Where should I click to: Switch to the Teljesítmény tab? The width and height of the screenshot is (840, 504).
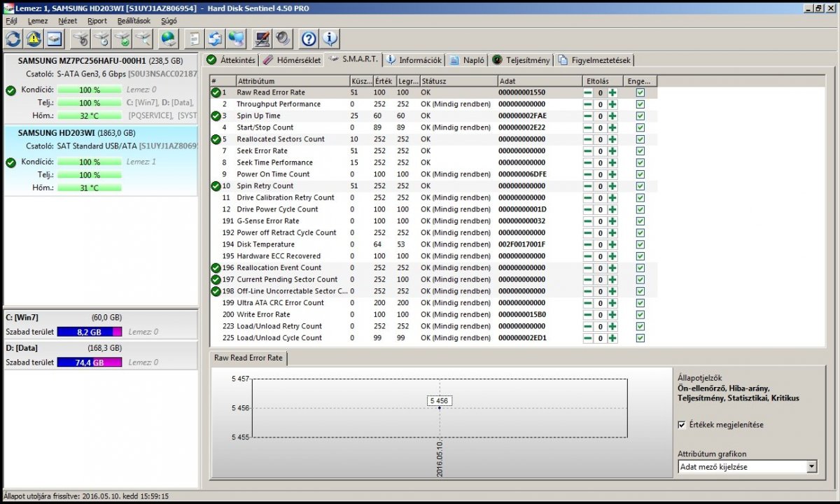(x=521, y=60)
